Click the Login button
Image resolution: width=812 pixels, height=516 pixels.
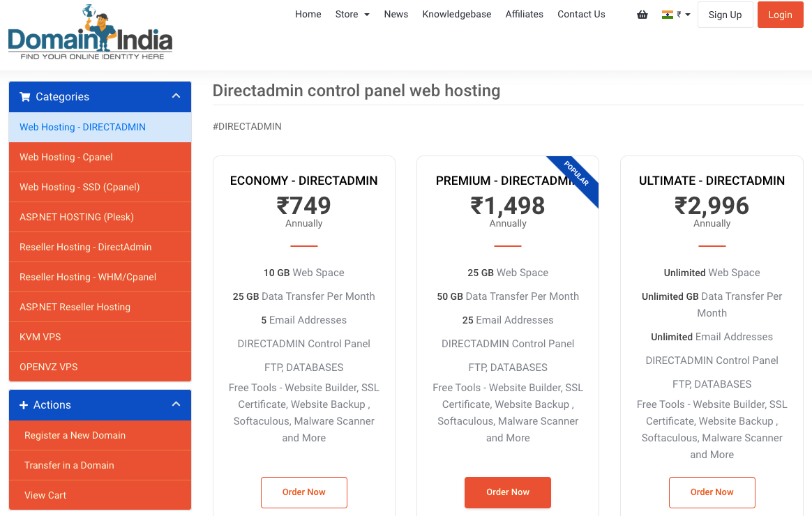click(x=780, y=15)
